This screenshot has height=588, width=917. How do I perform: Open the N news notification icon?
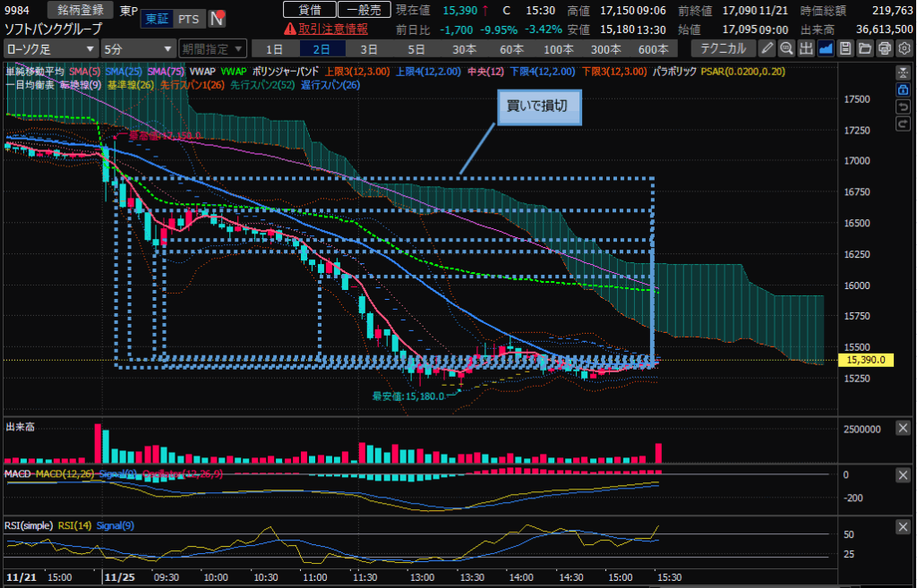tap(217, 19)
